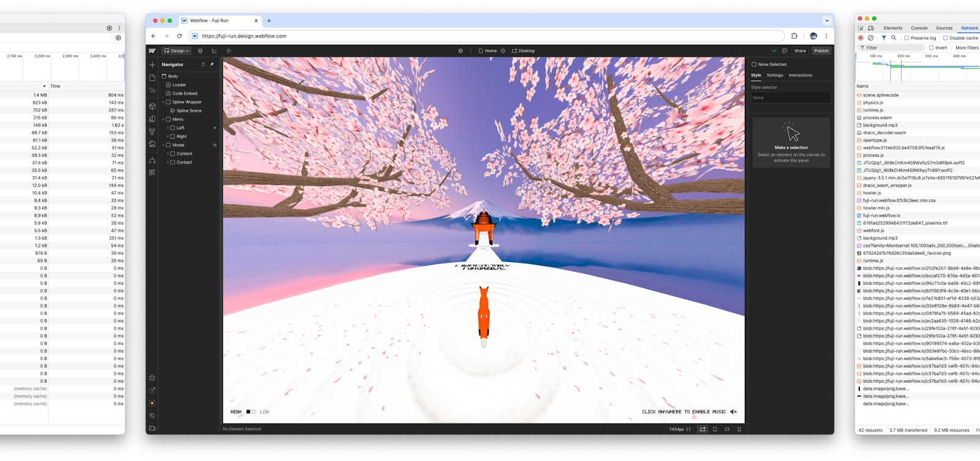Click the Share button
Image resolution: width=980 pixels, height=461 pixels.
(x=800, y=51)
